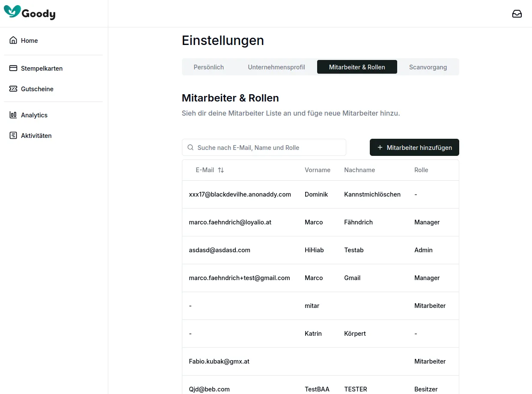This screenshot has height=394, width=532.
Task: Click Mitarbeiter role in mitar row
Action: pyautogui.click(x=430, y=306)
